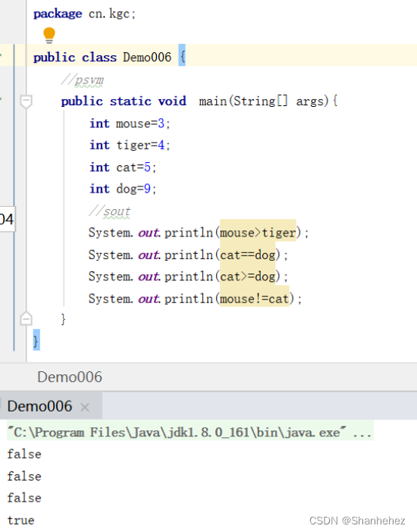This screenshot has height=532, width=417.
Task: Click the class name Demo006 in the declaration
Action: pyautogui.click(x=147, y=57)
